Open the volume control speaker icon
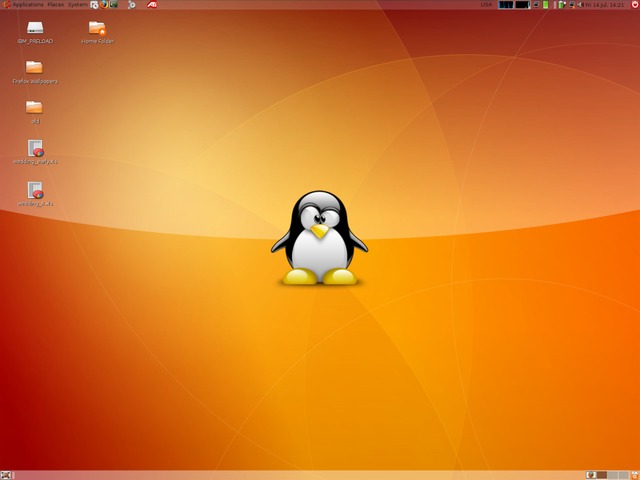640x480 pixels. coord(581,5)
